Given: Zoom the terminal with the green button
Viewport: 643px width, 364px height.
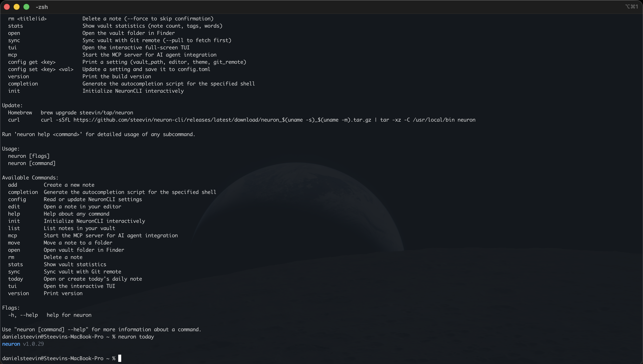Looking at the screenshot, I should click(26, 7).
